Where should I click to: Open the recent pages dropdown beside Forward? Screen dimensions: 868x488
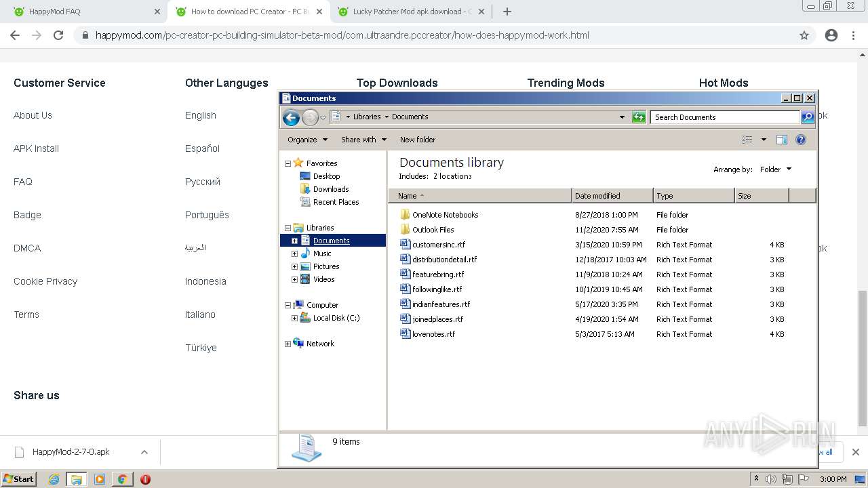[x=323, y=117]
